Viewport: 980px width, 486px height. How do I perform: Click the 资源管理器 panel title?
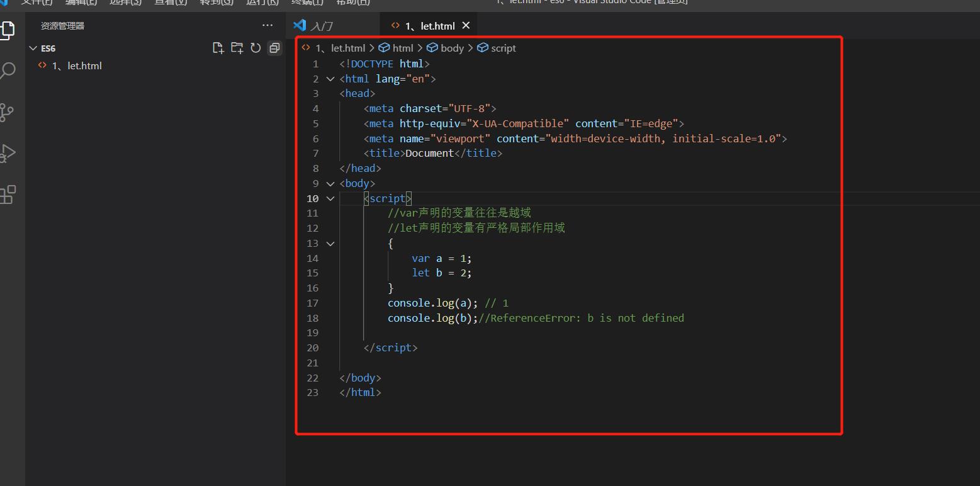pyautogui.click(x=62, y=26)
